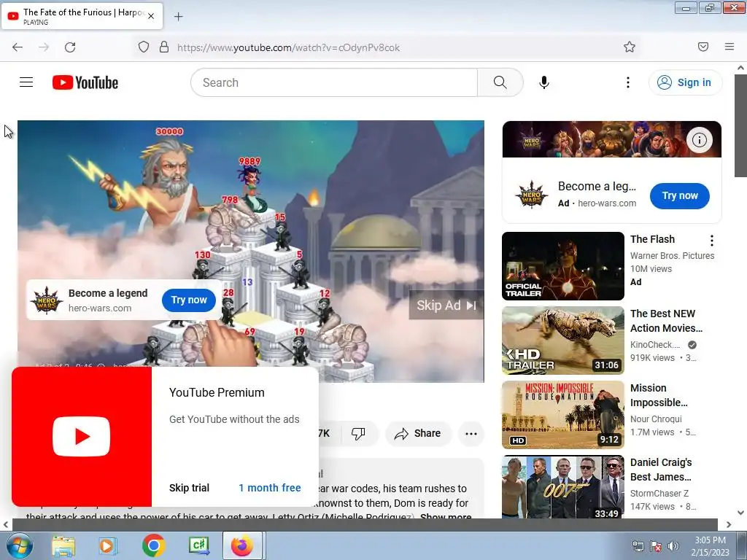Viewport: 747px width, 560px height.
Task: Close The Fate of the Furious tab
Action: (x=151, y=16)
